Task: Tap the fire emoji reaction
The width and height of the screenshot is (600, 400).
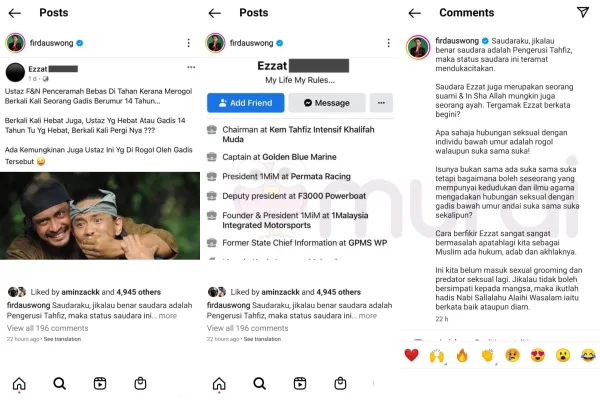Action: coord(462,356)
